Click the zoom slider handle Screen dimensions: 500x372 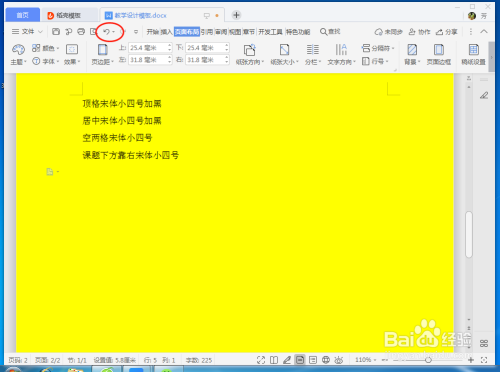[x=428, y=360]
